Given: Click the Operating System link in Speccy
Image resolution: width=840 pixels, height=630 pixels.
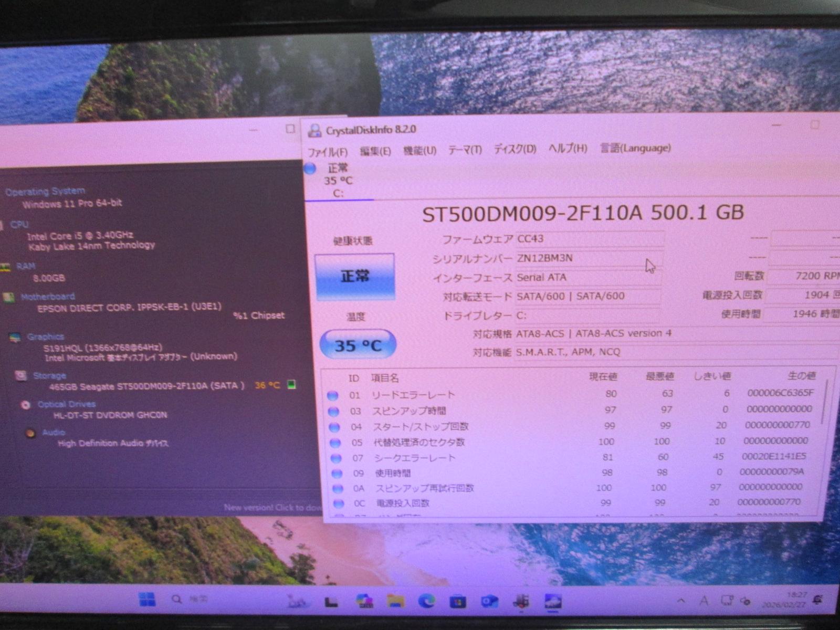Looking at the screenshot, I should coord(45,192).
